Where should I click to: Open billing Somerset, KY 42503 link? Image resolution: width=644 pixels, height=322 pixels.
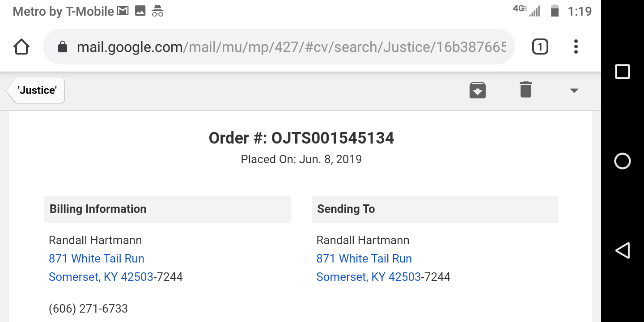[101, 277]
